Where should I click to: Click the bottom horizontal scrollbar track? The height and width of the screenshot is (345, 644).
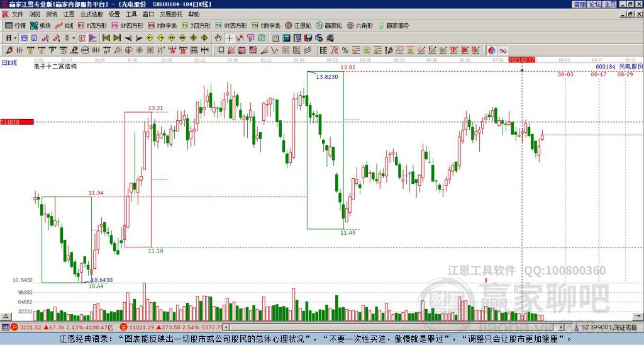394,327
